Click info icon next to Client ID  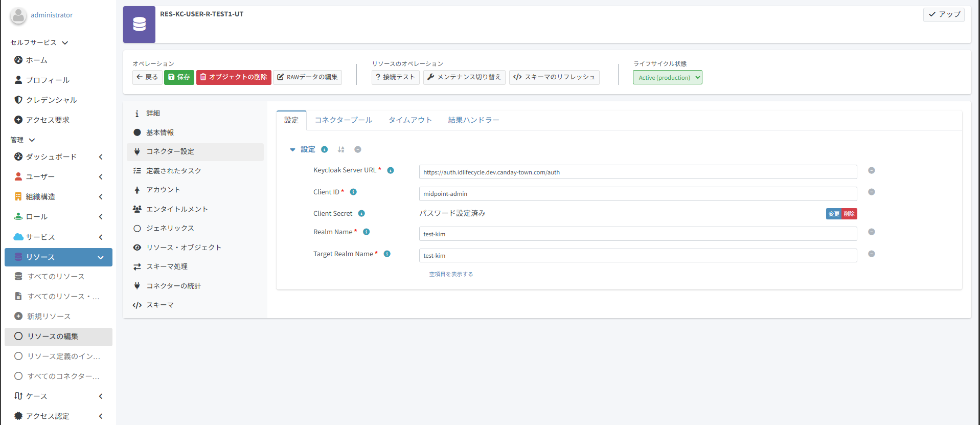tap(353, 192)
